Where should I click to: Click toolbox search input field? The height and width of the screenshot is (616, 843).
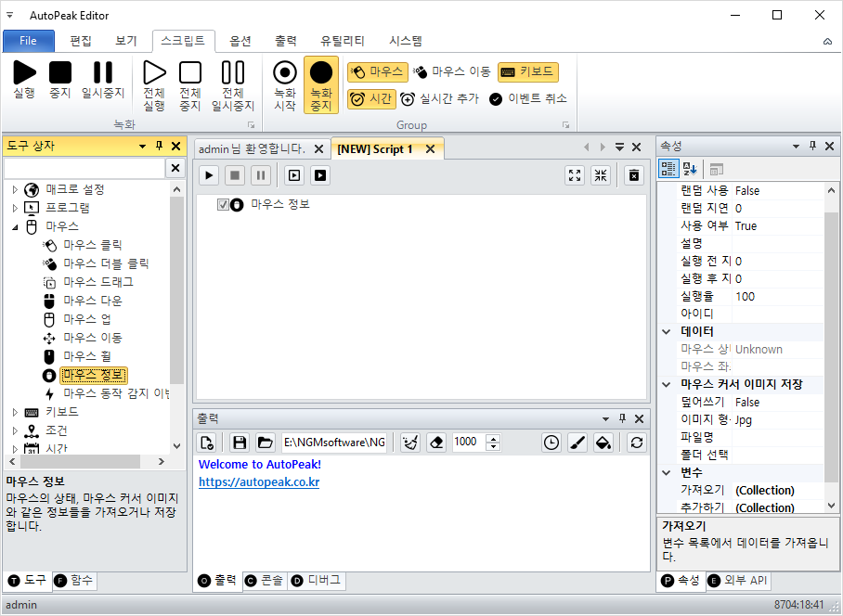coord(84,168)
